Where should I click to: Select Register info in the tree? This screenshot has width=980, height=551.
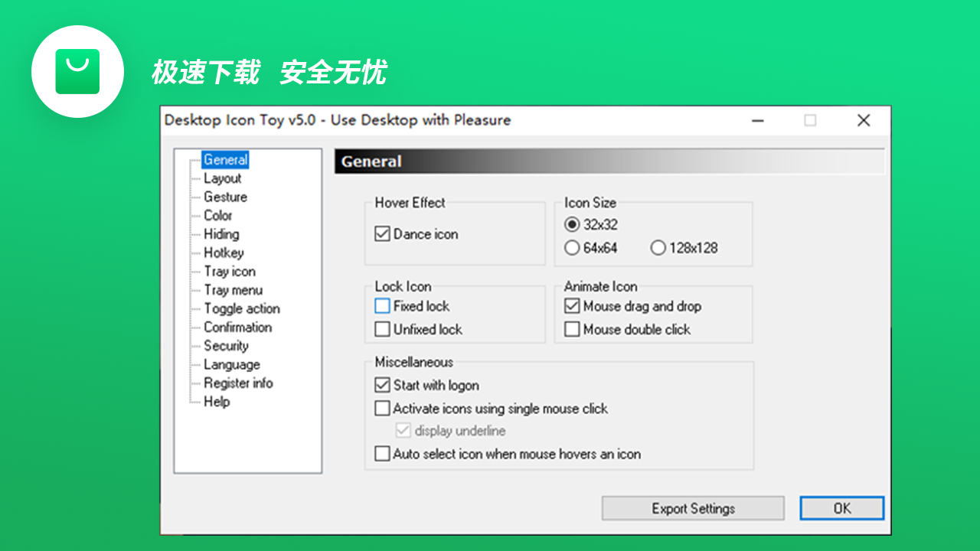point(238,383)
